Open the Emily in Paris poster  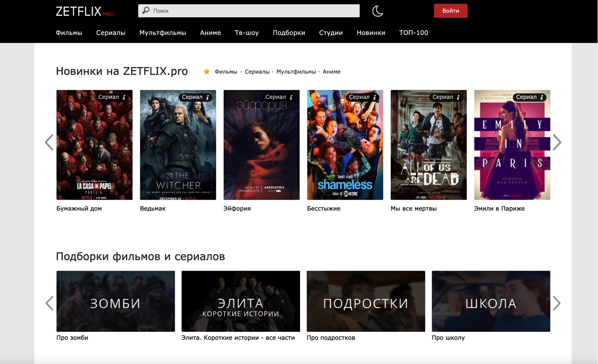point(512,145)
